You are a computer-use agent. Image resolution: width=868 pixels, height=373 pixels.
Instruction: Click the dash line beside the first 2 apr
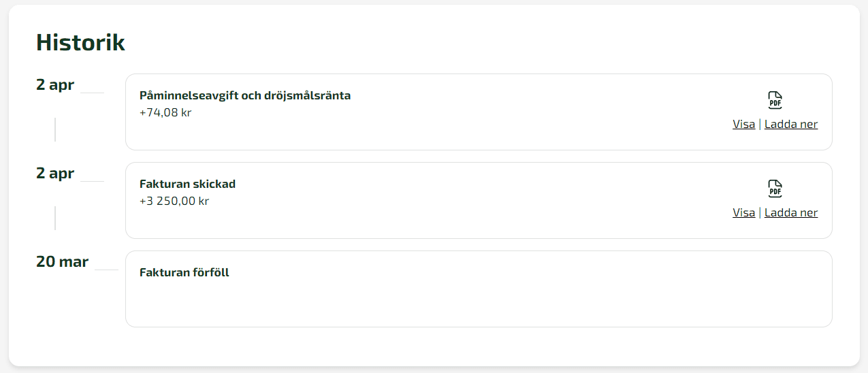(x=92, y=93)
